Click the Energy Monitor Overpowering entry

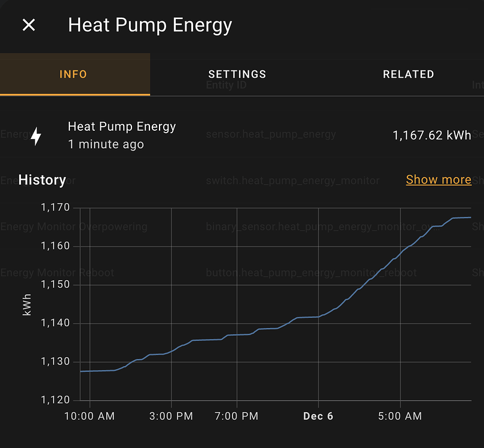tap(73, 227)
